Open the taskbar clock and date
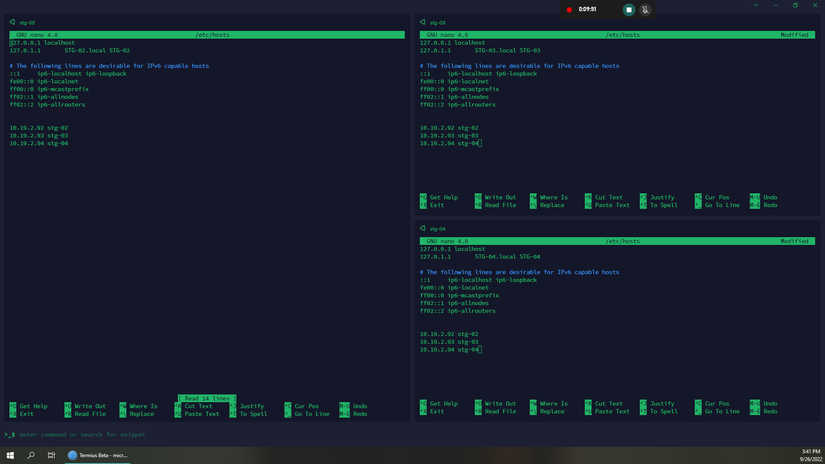The image size is (825, 464). [x=810, y=455]
